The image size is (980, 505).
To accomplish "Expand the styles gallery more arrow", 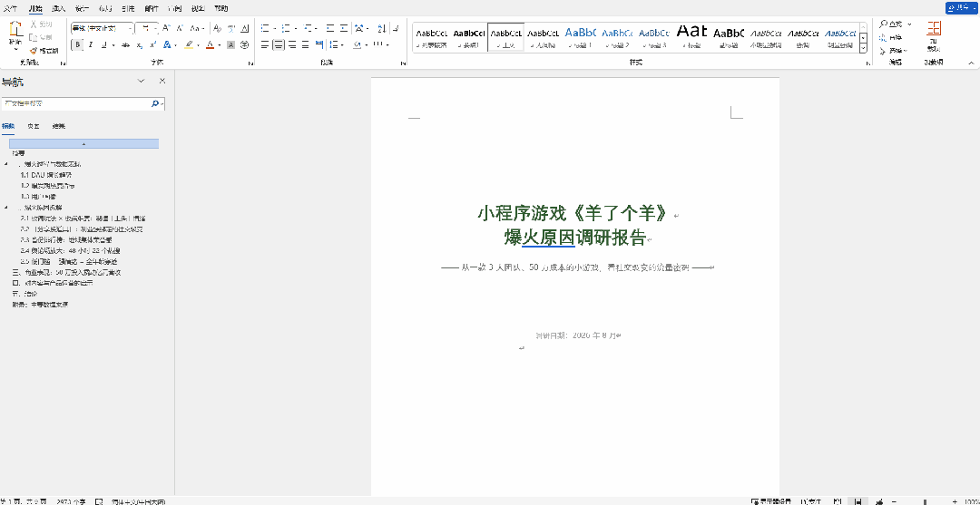I will (864, 49).
